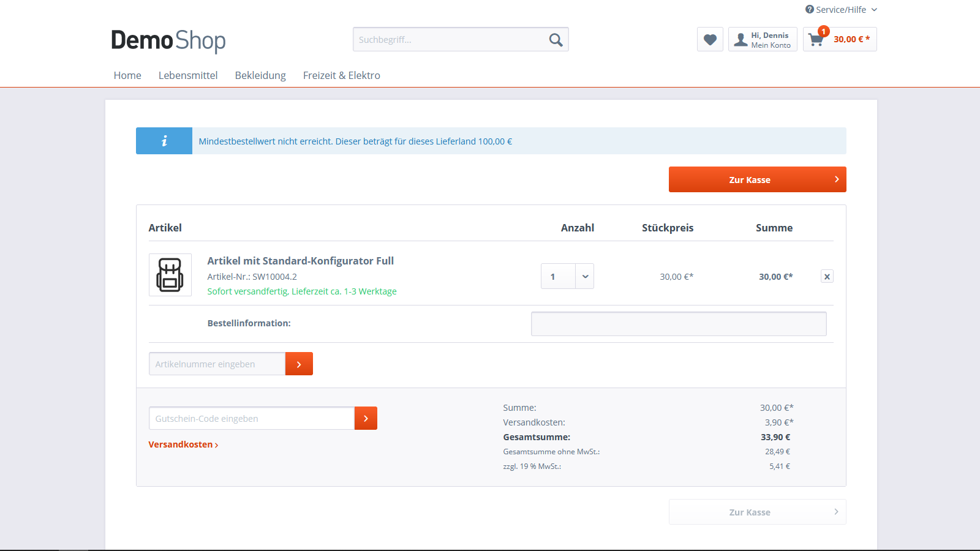This screenshot has width=980, height=551.
Task: Click the delivery time text Sofort versandfertig
Action: point(302,291)
